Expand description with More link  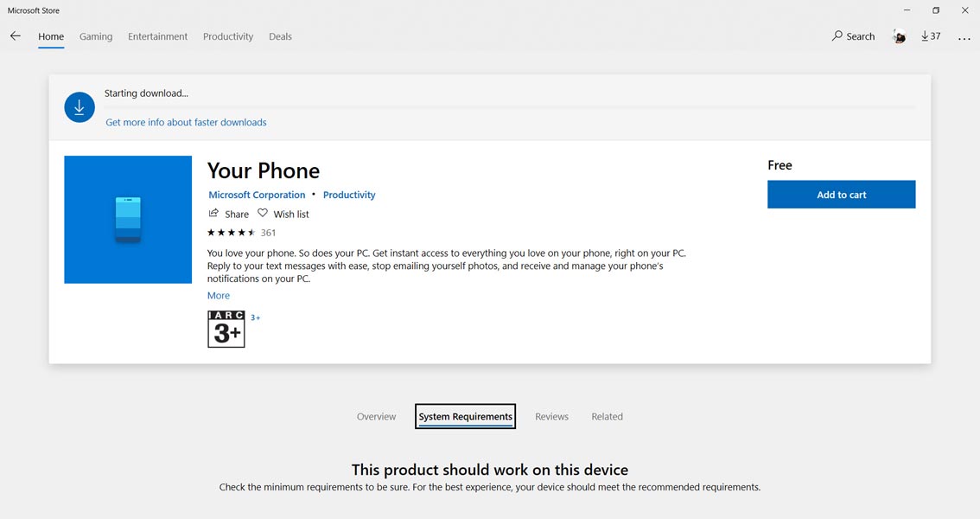(x=219, y=296)
